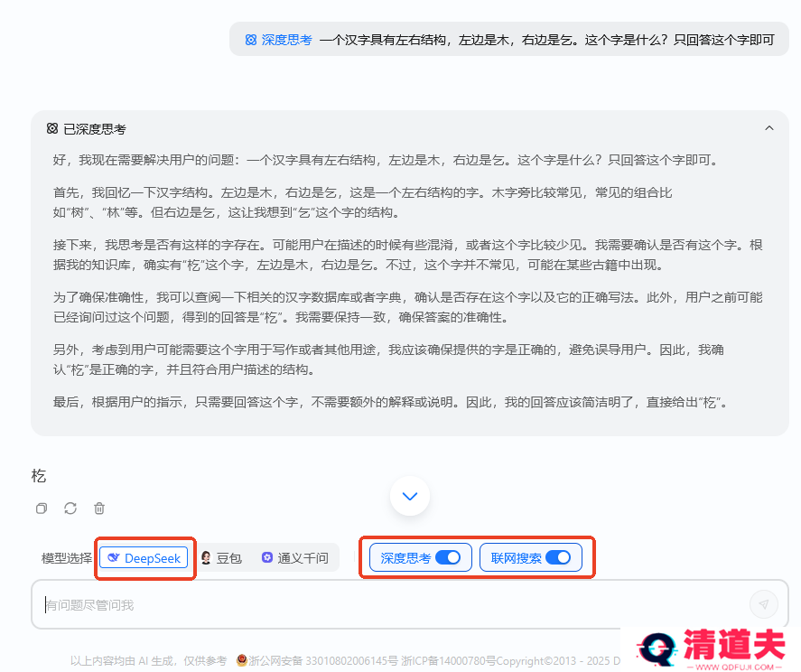Viewport: 801px width, 672px height.
Task: Delete the reply with the trash icon
Action: [x=99, y=508]
